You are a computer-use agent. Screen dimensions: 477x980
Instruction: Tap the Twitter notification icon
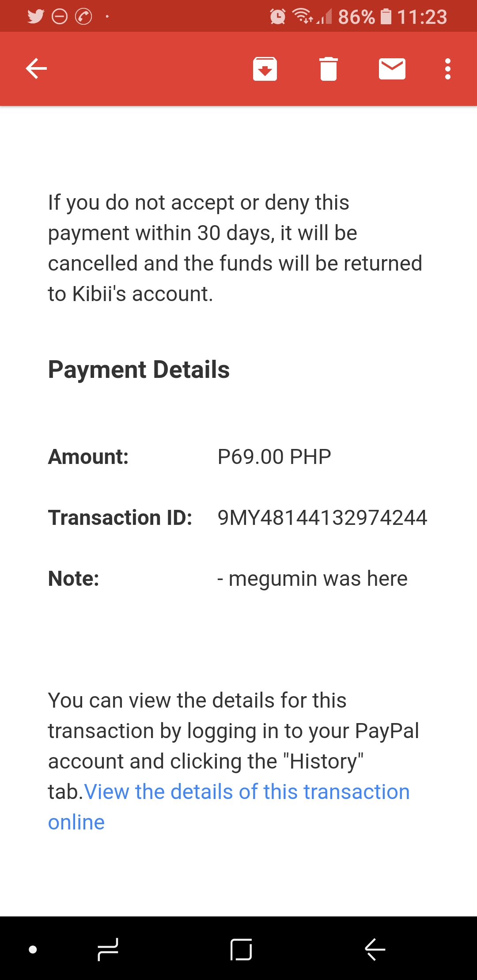(x=36, y=17)
